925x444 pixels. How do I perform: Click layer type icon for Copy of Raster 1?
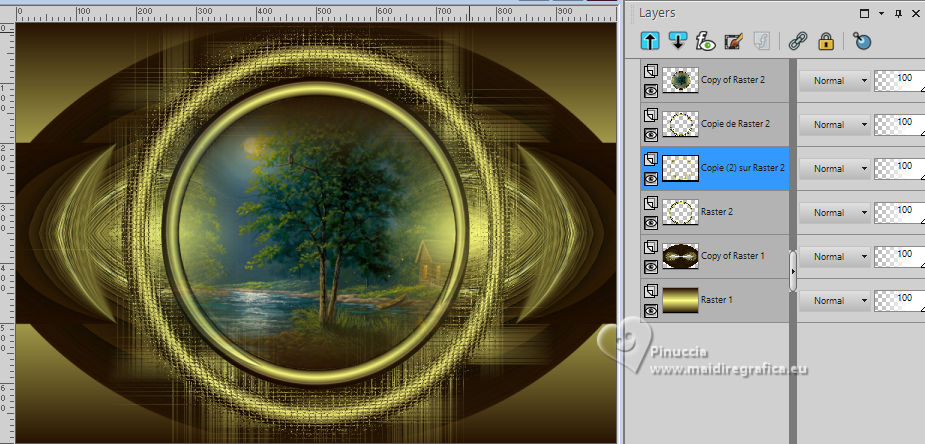[651, 248]
